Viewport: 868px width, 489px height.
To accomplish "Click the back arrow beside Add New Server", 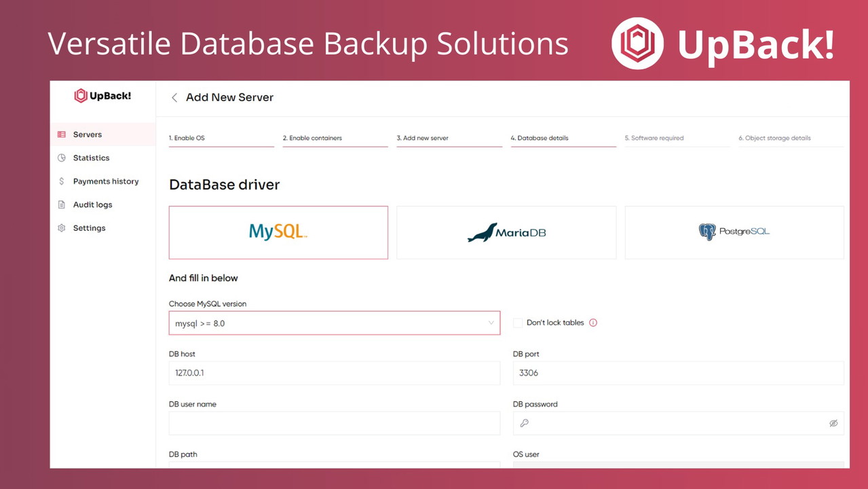I will click(174, 98).
